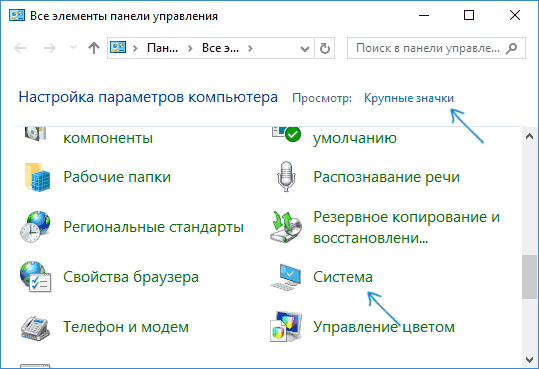Go up one folder level

pyautogui.click(x=94, y=48)
